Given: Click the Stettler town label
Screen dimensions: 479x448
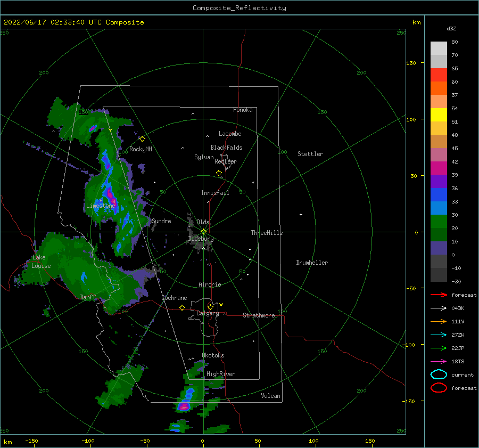Looking at the screenshot, I should click(x=310, y=154).
